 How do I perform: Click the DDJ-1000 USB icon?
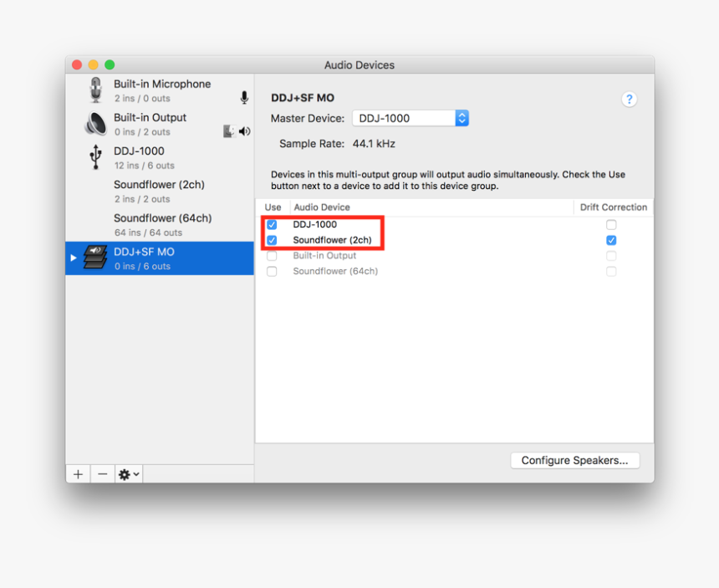tap(95, 157)
